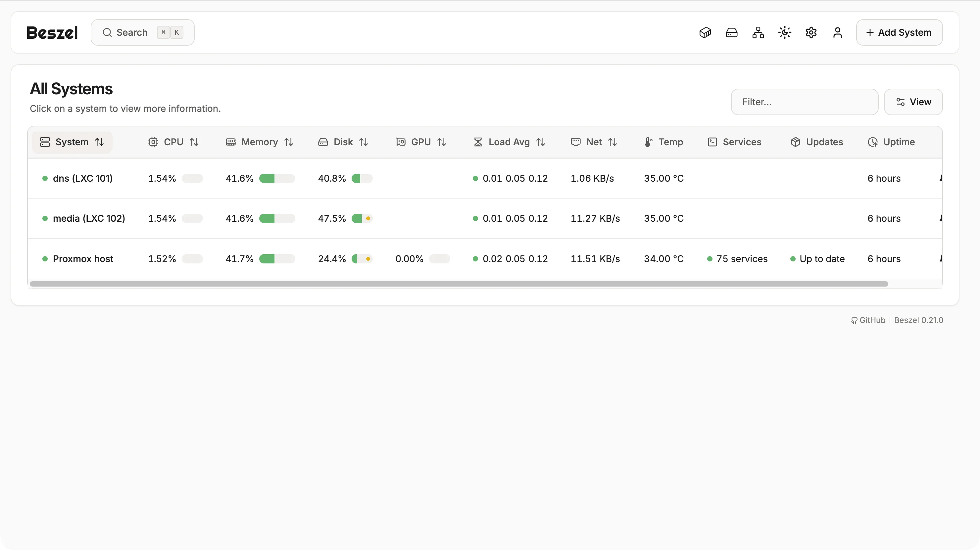Open the network topology icon in header
Viewport: 980px width, 550px height.
pyautogui.click(x=758, y=32)
